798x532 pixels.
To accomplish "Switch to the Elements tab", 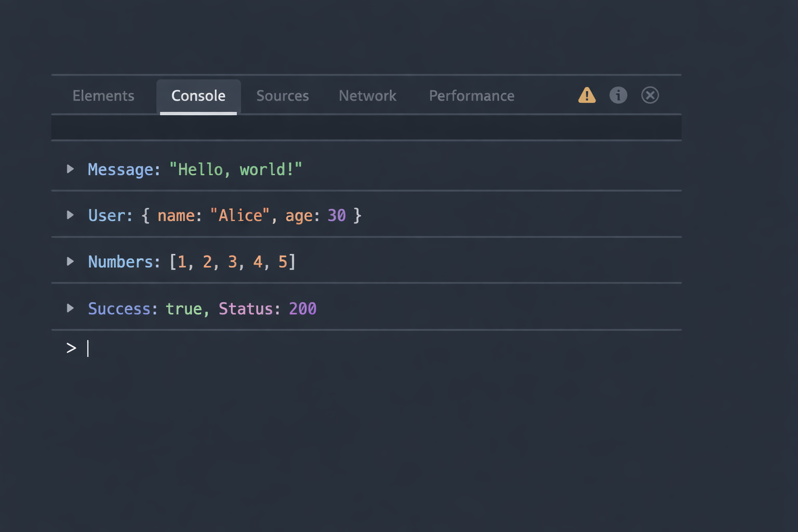I will click(103, 96).
